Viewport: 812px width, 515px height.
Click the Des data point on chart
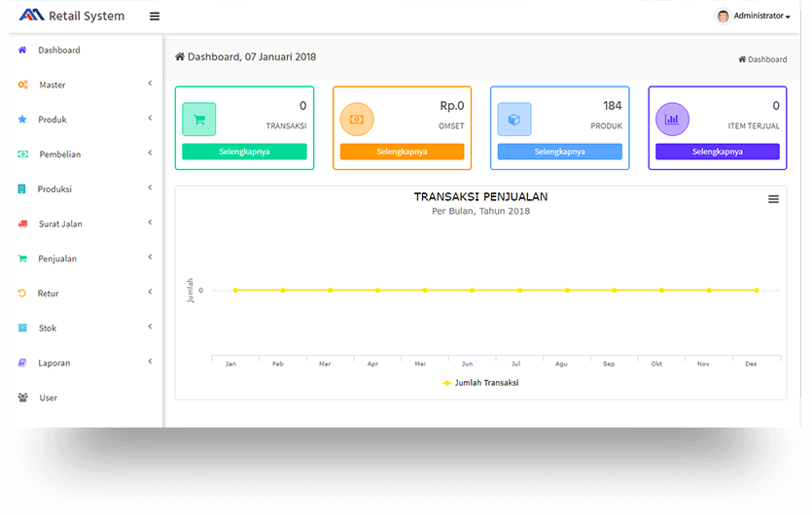pyautogui.click(x=757, y=291)
